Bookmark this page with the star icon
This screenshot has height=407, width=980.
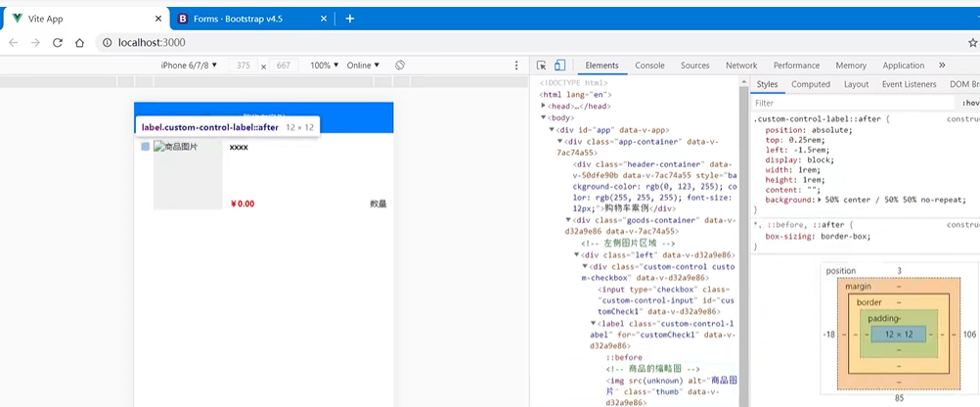pos(972,42)
